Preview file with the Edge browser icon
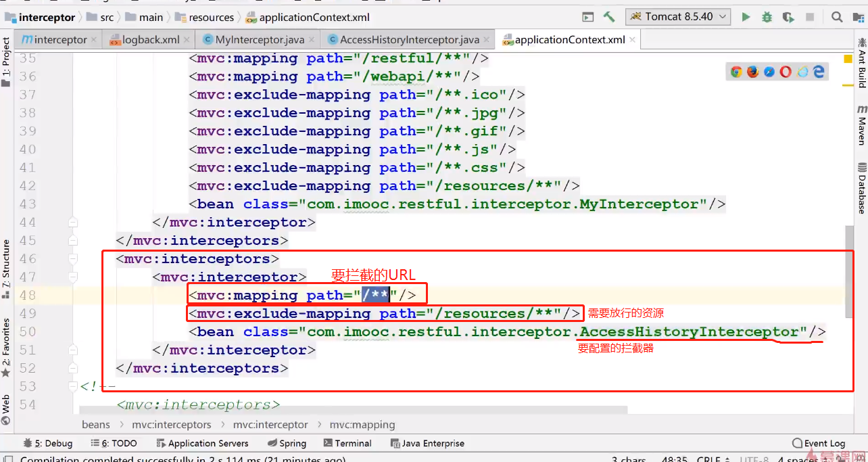This screenshot has width=868, height=462. click(x=819, y=72)
